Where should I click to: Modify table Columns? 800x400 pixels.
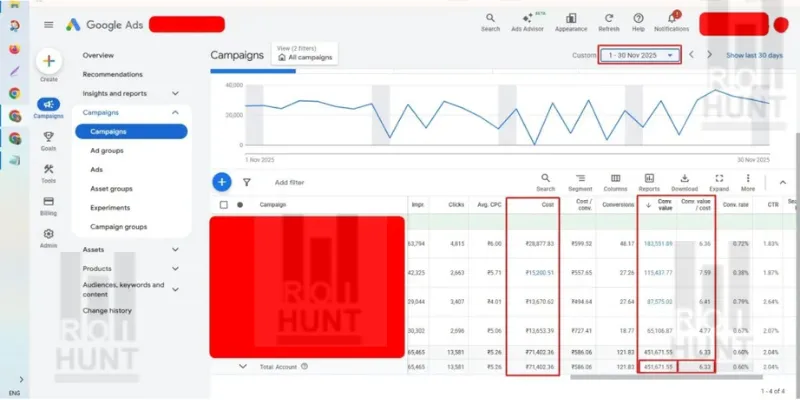(x=615, y=182)
